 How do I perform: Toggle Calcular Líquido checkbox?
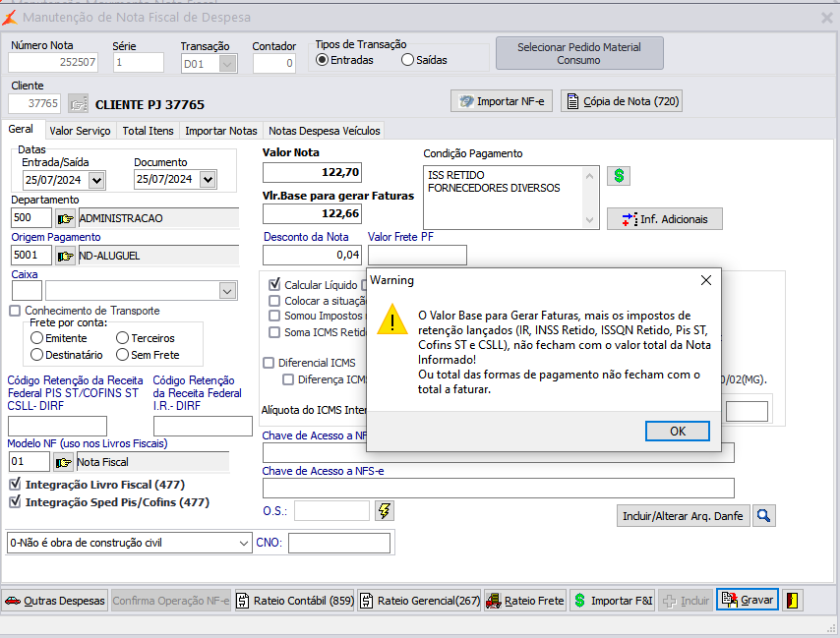click(x=274, y=285)
